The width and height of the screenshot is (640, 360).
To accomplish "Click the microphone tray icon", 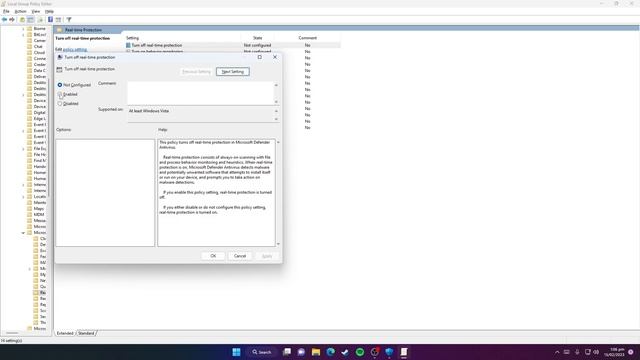I will point(577,352).
